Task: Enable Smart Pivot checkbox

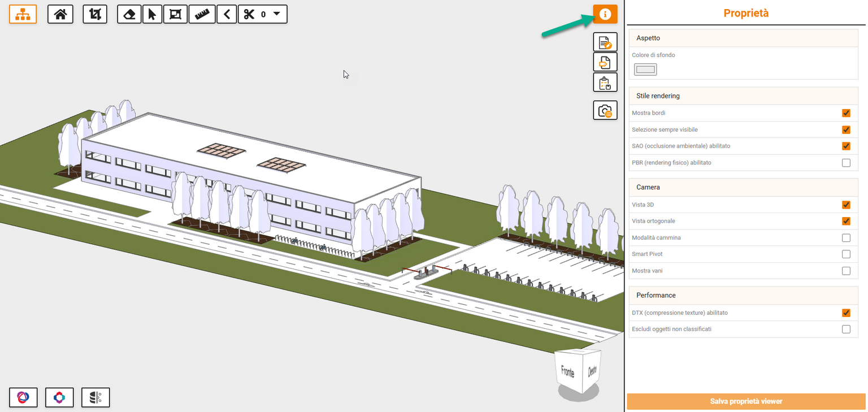Action: pos(846,254)
